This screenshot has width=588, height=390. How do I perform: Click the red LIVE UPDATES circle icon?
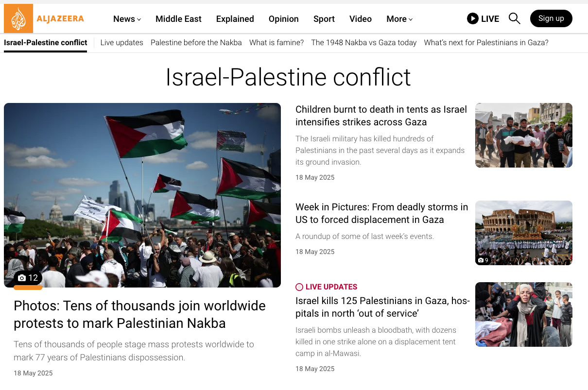click(x=299, y=287)
